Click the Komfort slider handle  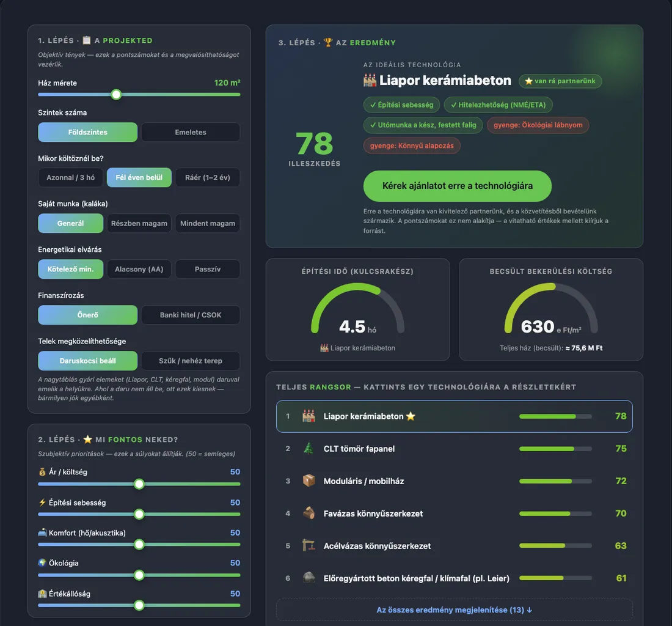coord(139,545)
